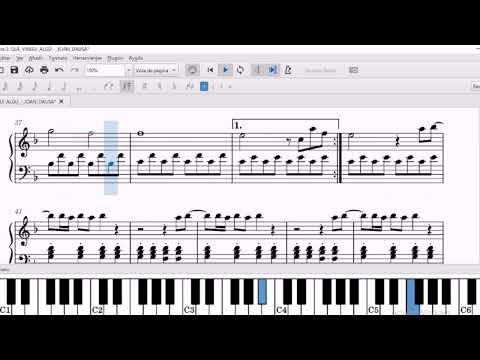Open the 'Vista de página' view dropdown
The image size is (480, 360).
(155, 70)
